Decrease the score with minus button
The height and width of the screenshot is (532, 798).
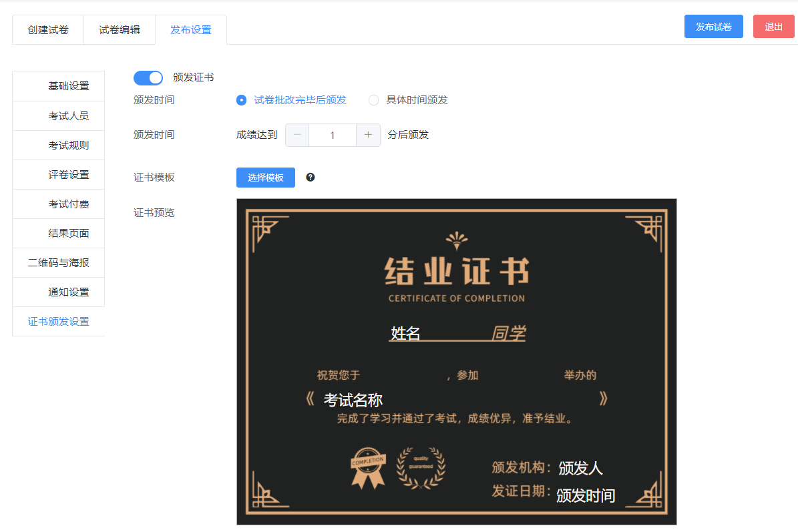[297, 135]
